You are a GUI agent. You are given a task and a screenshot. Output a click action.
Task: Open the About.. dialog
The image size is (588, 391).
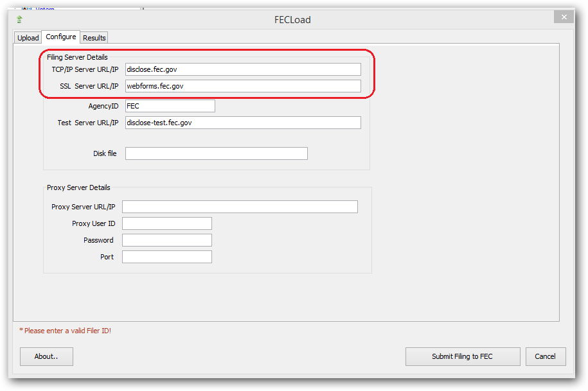(46, 356)
